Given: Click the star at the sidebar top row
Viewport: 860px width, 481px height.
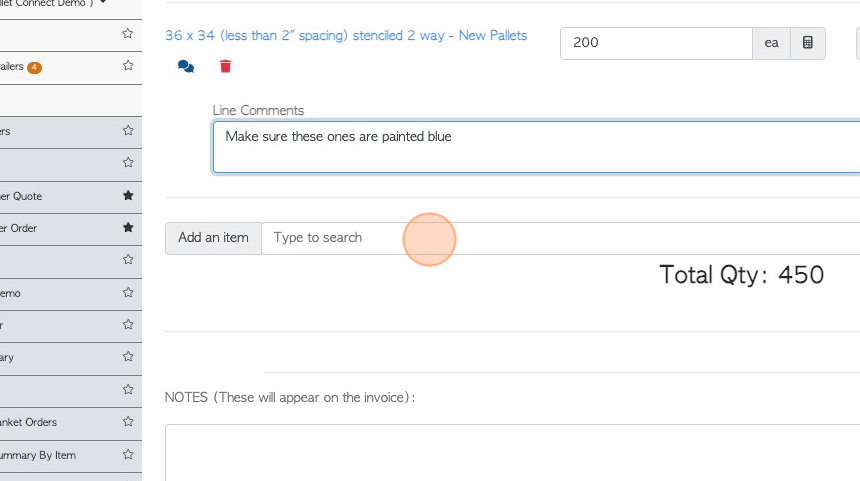Looking at the screenshot, I should 128,33.
